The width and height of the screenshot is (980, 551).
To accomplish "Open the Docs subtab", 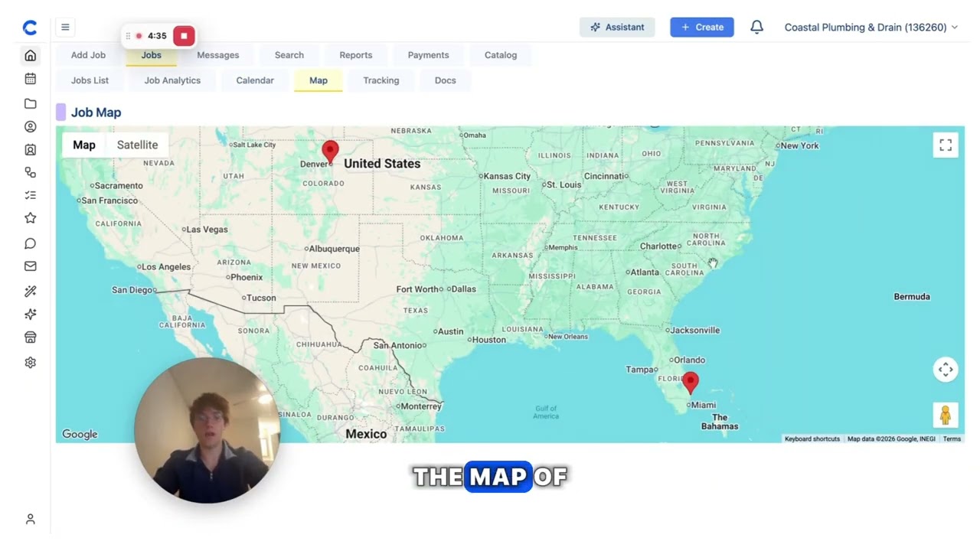I will [446, 80].
